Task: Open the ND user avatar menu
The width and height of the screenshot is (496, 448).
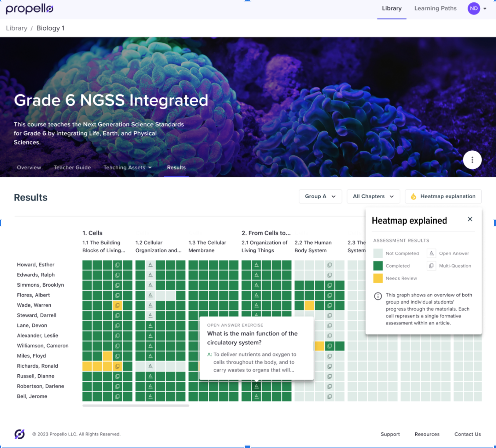Action: 474,8
